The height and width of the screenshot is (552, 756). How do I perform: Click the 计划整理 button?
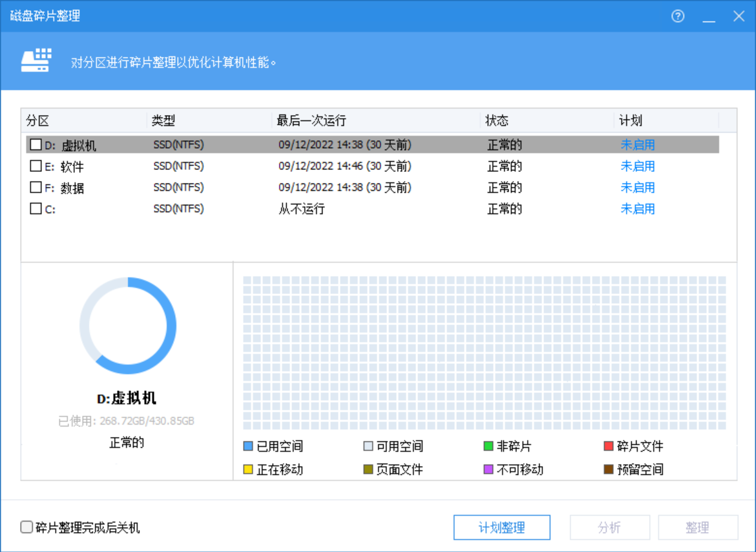coord(501,527)
